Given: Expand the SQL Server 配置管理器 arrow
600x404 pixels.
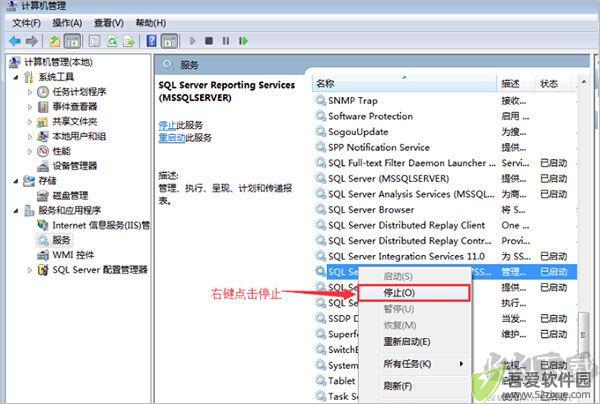Looking at the screenshot, I should (30, 270).
